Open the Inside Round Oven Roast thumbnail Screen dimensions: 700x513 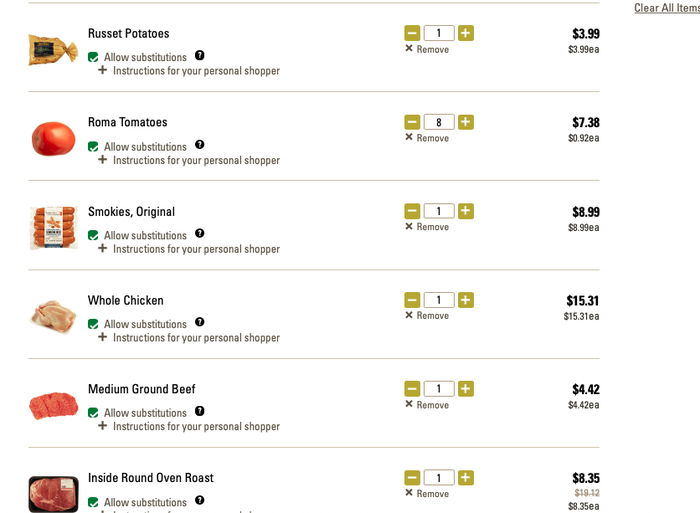[x=53, y=493]
